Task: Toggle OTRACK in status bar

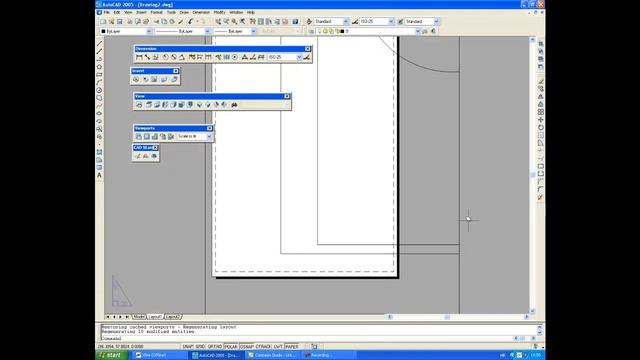Action: 263,347
